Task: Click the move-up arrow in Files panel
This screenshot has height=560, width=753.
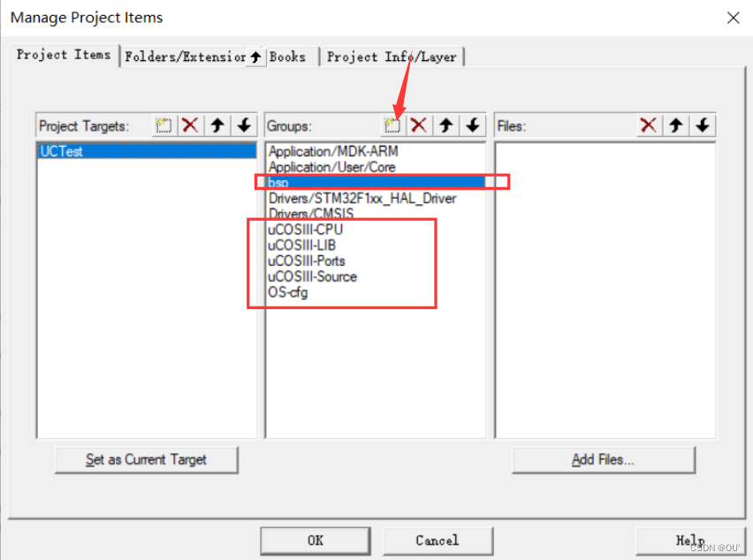Action: point(675,125)
